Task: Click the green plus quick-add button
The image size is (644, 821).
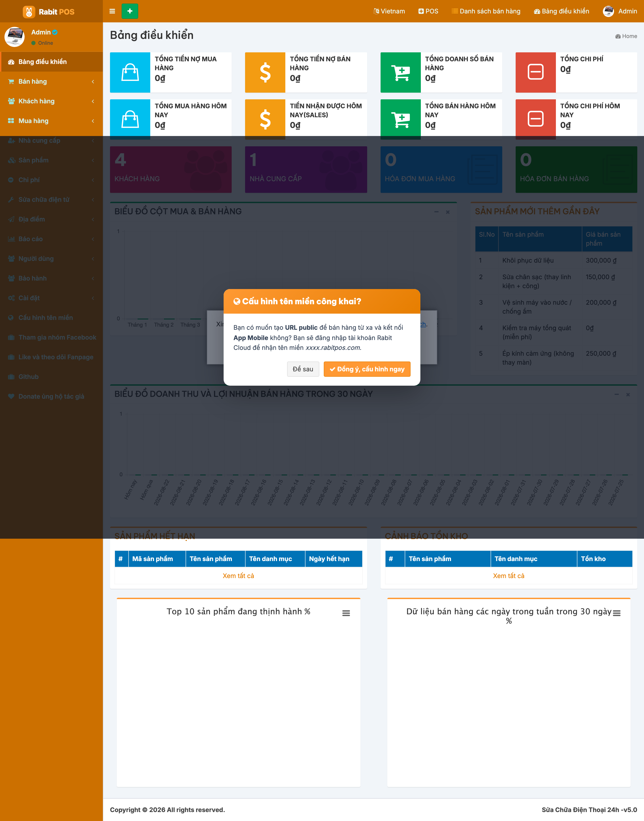Action: tap(130, 11)
